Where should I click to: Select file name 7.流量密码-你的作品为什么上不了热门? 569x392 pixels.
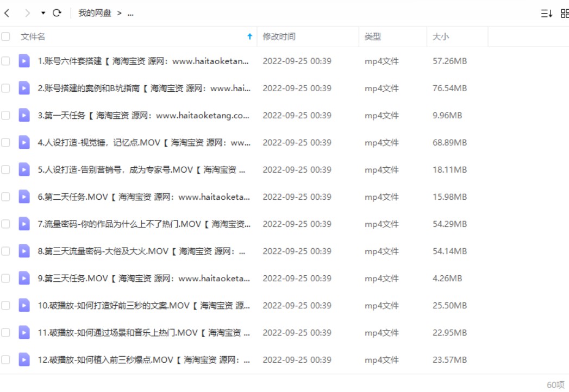click(x=144, y=224)
